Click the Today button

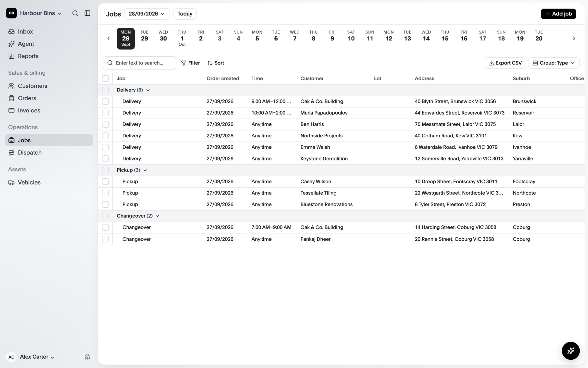click(185, 14)
